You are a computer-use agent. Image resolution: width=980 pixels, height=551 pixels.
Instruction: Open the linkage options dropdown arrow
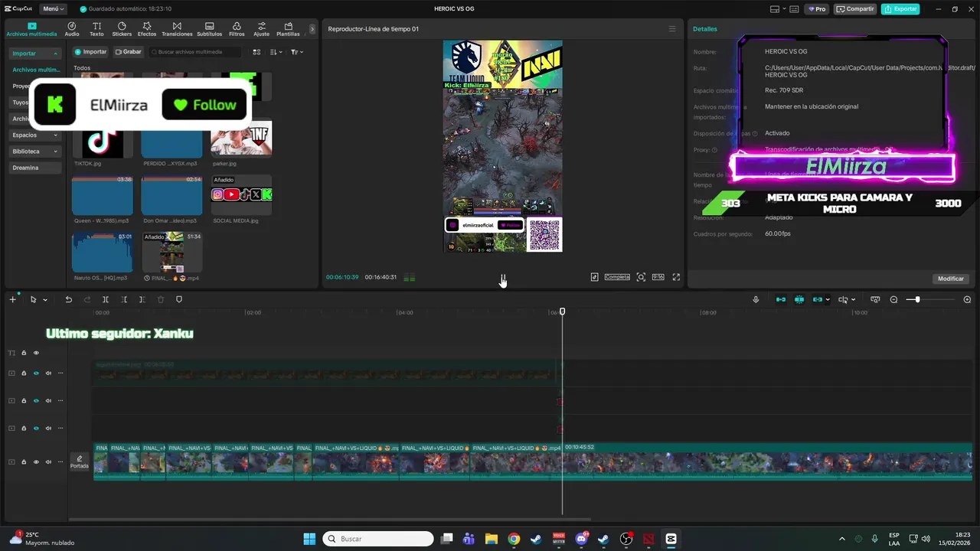(x=828, y=300)
